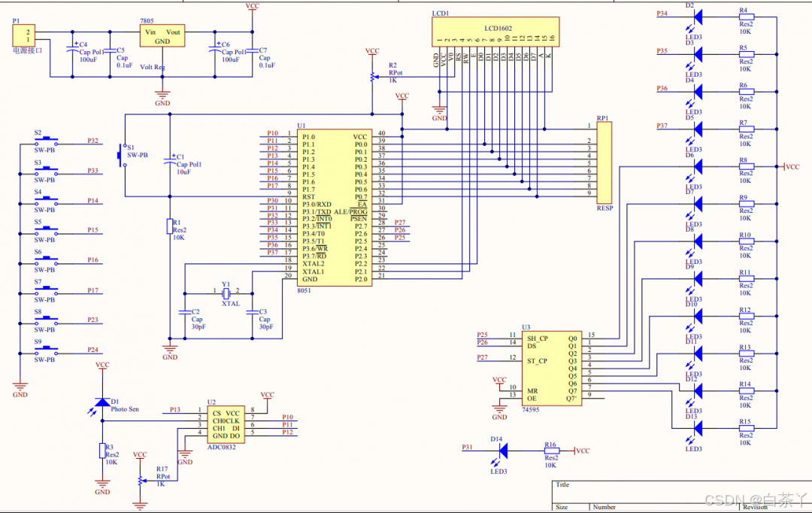Select capacitor C5 0.1uF symbol
Image resolution: width=812 pixels, height=513 pixels.
[x=110, y=51]
